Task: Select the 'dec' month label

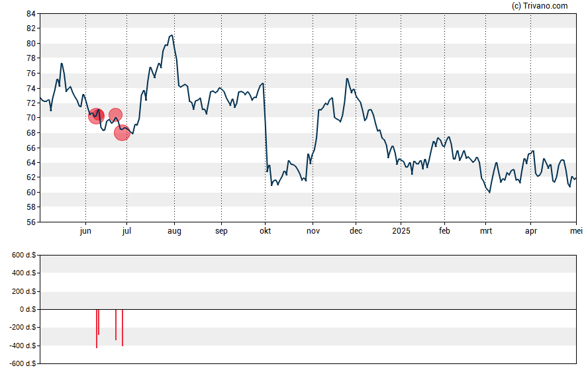Action: (356, 231)
